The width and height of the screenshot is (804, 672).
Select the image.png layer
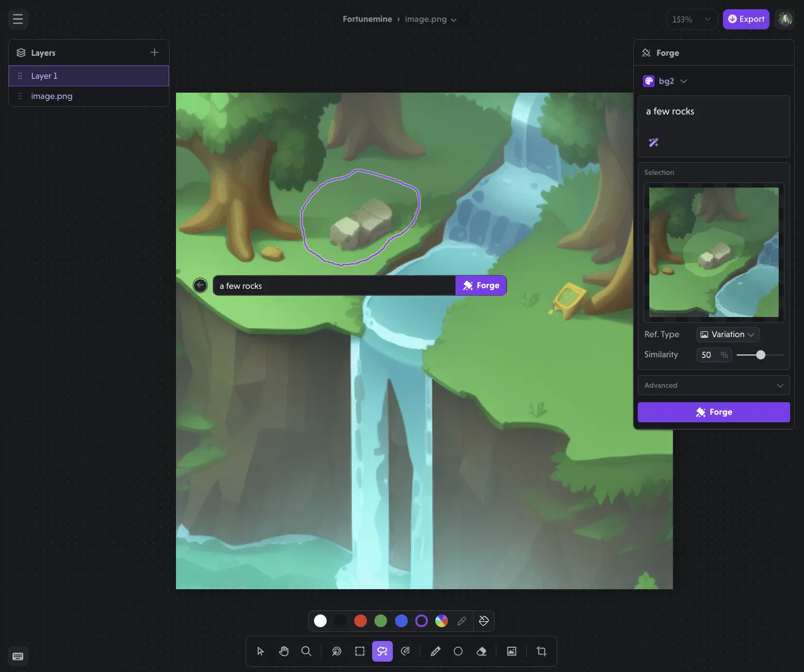89,96
